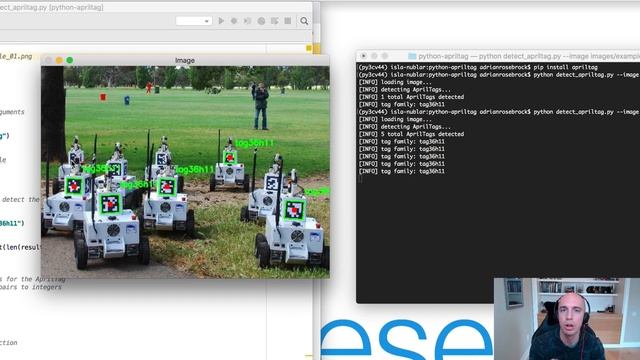The width and height of the screenshot is (640, 360).
Task: Minimize the Image window with yellow button
Action: 59,60
